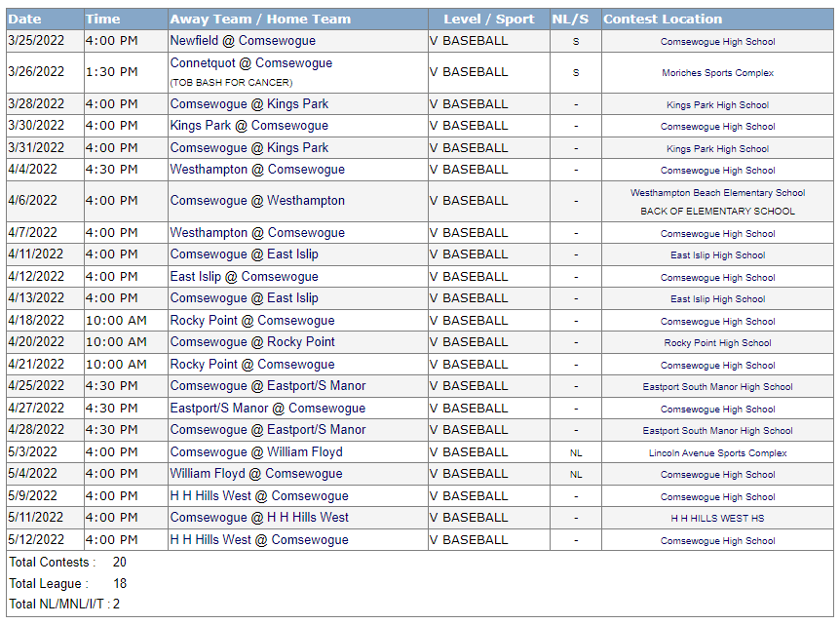The width and height of the screenshot is (840, 625).
Task: Click the 1:30 PM time cell
Action: tap(111, 72)
